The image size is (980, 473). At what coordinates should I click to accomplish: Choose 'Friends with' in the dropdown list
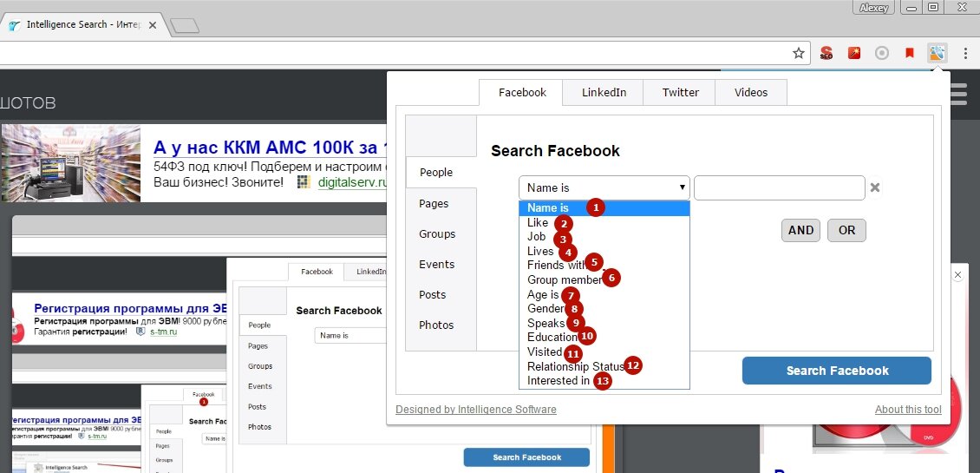(604, 266)
